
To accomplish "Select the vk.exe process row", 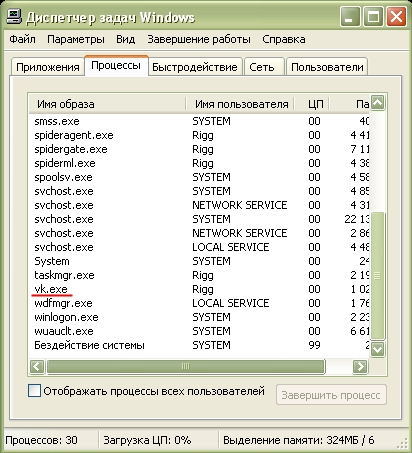I will tap(199, 289).
